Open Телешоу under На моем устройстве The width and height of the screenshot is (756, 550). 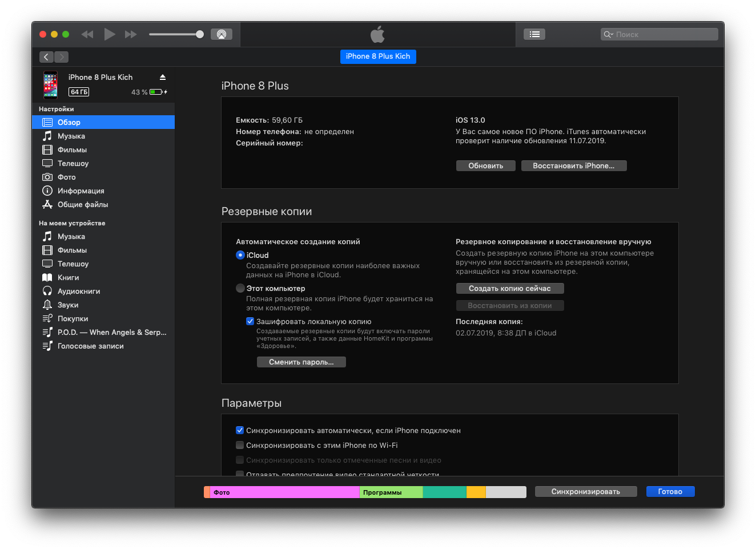pos(103,264)
